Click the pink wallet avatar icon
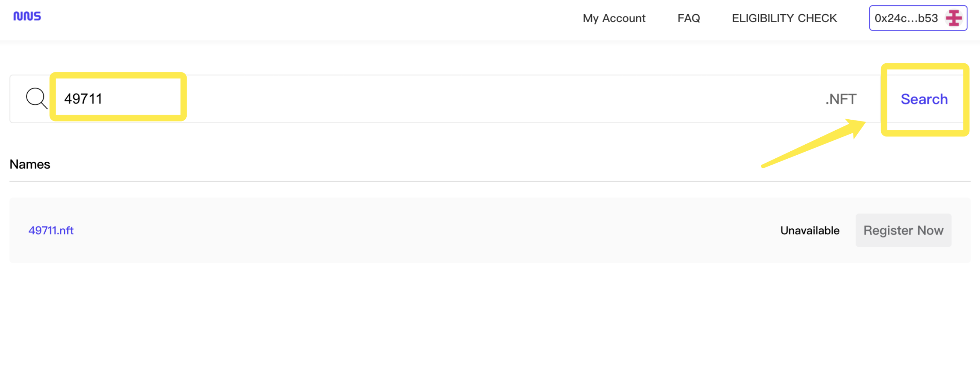980x366 pixels. 953,18
